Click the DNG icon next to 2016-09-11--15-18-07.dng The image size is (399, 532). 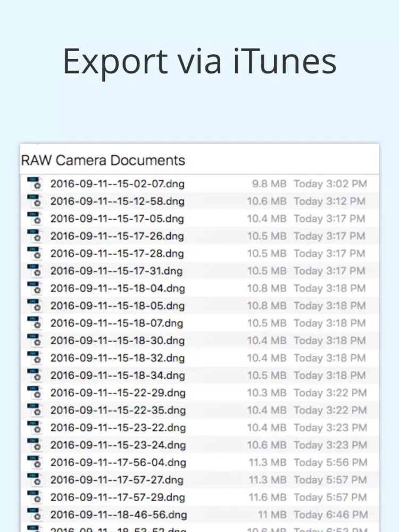(35, 323)
